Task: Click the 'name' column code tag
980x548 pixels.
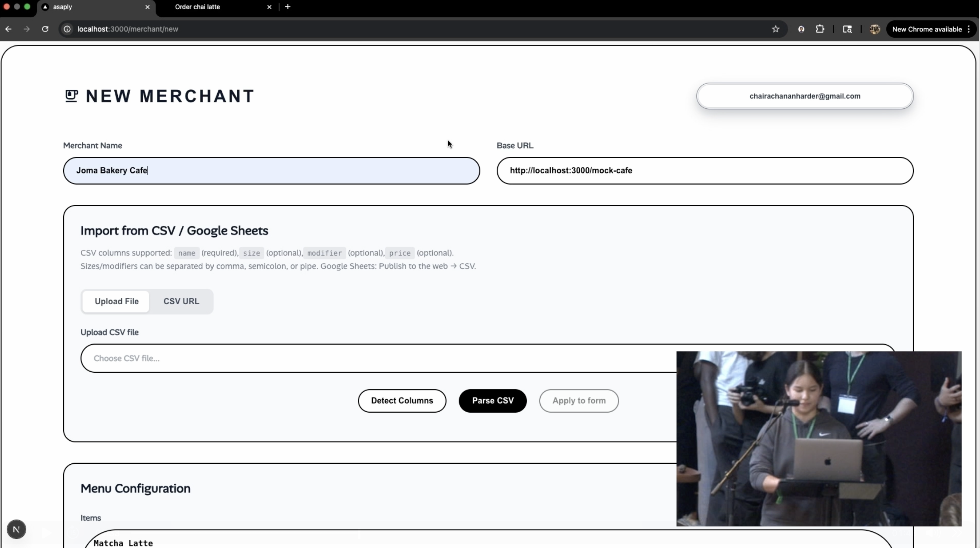Action: (x=187, y=253)
